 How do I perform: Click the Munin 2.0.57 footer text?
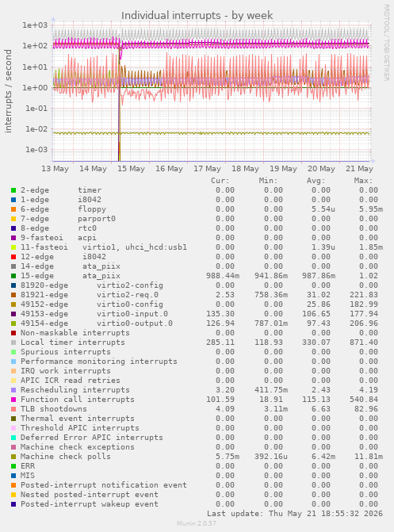pyautogui.click(x=197, y=523)
